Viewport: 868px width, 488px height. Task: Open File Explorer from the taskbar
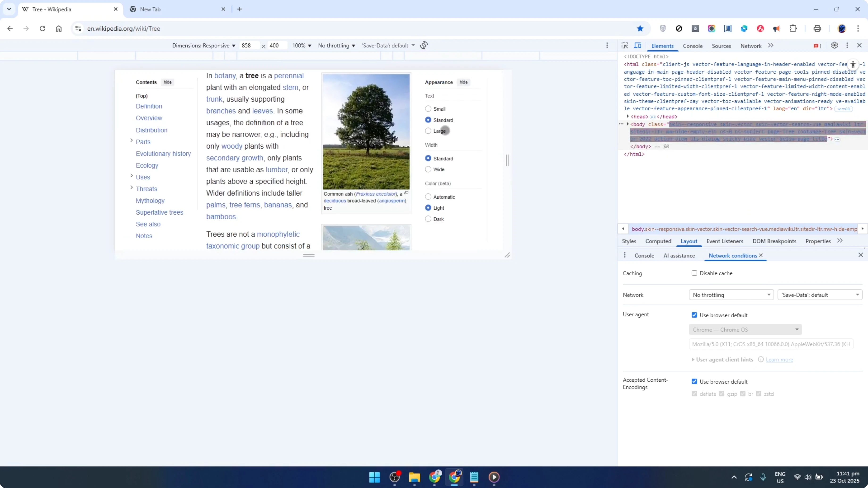click(414, 477)
